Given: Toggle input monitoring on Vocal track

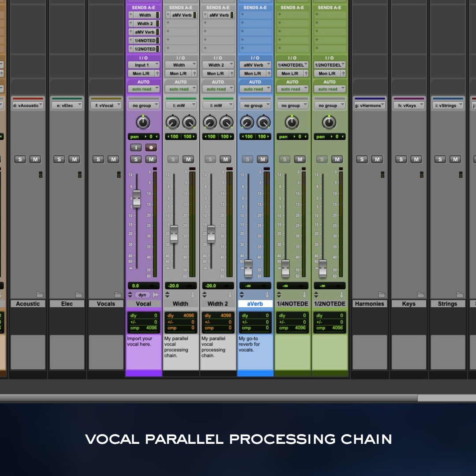Looking at the screenshot, I should 136,148.
